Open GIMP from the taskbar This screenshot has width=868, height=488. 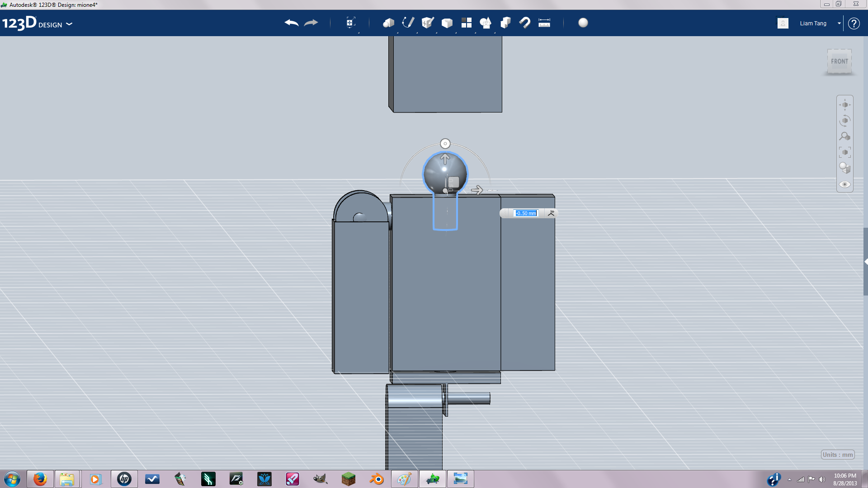321,479
